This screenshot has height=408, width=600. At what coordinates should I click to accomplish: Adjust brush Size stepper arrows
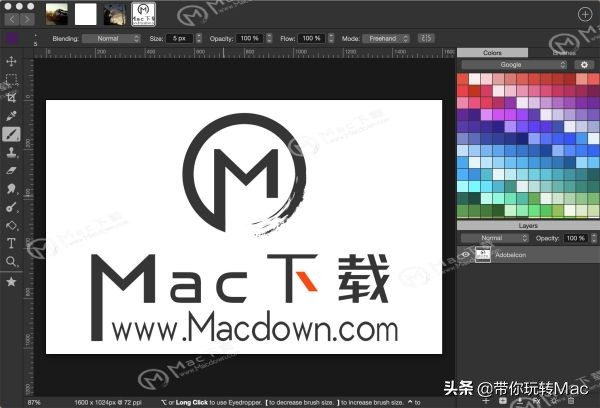199,38
